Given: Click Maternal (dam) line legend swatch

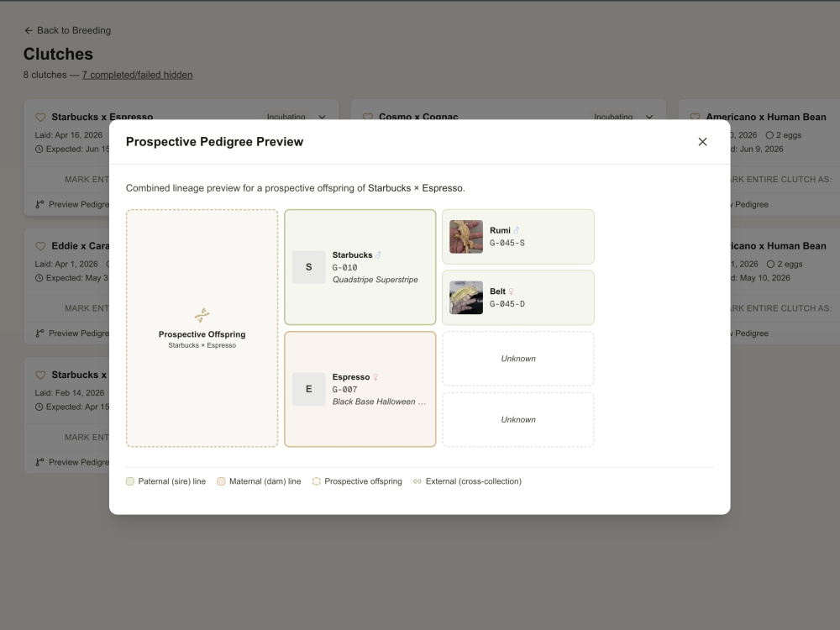Looking at the screenshot, I should point(221,481).
